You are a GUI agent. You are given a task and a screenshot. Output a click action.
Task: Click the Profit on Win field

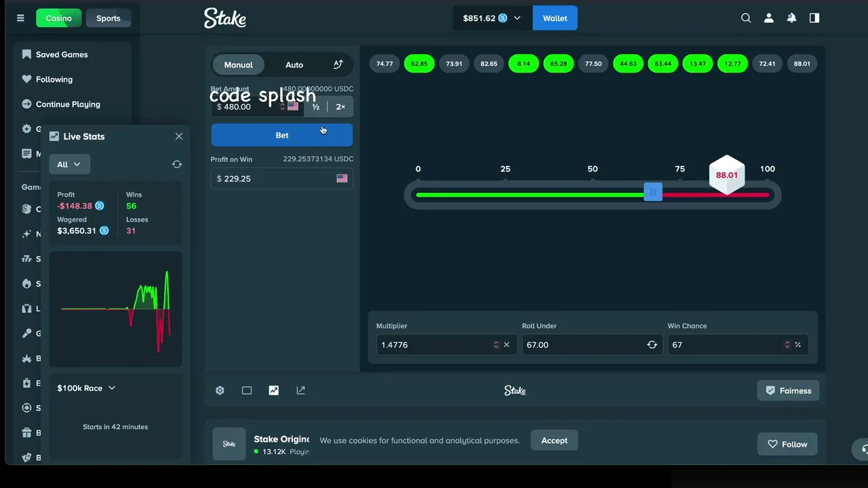click(x=282, y=178)
